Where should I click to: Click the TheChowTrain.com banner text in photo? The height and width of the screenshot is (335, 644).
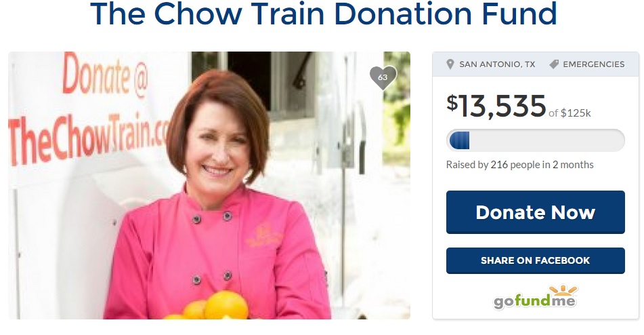click(89, 138)
